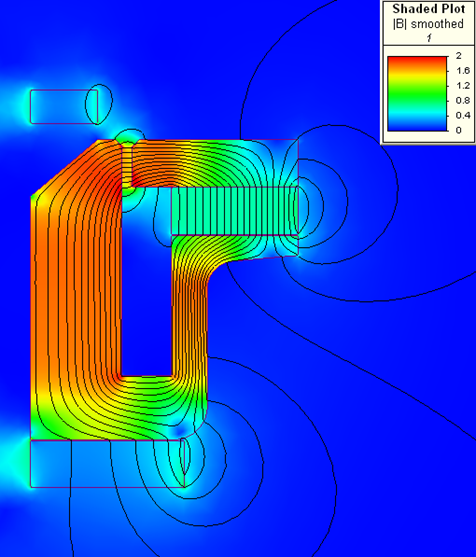Click the legend value 0 label
Viewport: 476px width, 557px height.
[459, 130]
